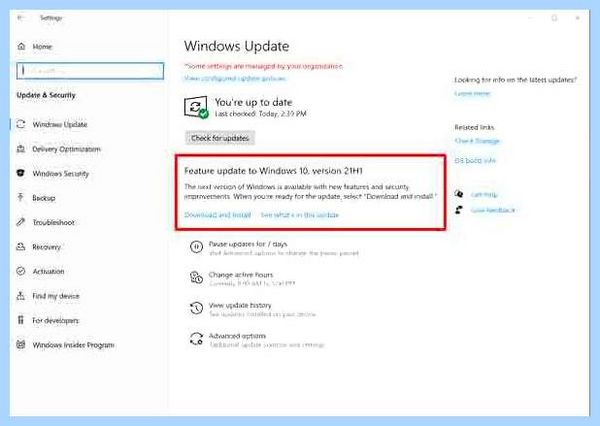600x426 pixels.
Task: Click the Backup arrow icon
Action: [x=21, y=197]
